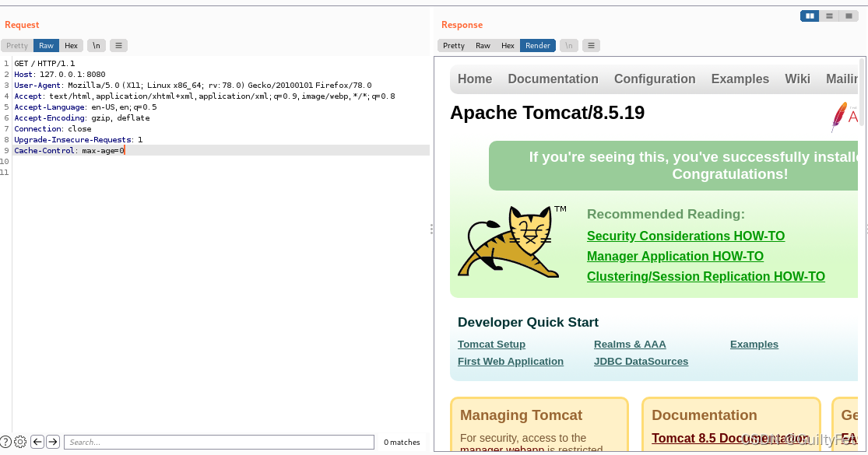
Task: Click the 'Host: 127.0.0.1:8080' header line
Action: pos(60,74)
